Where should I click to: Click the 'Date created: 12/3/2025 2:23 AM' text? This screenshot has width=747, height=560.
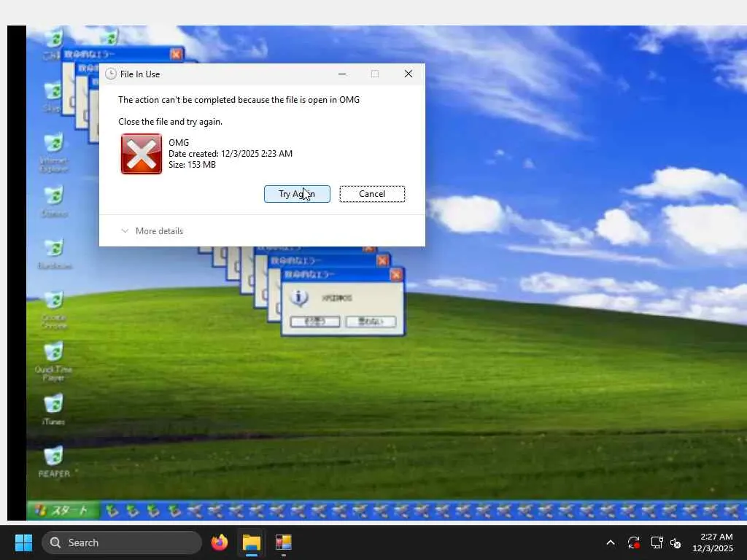(230, 153)
